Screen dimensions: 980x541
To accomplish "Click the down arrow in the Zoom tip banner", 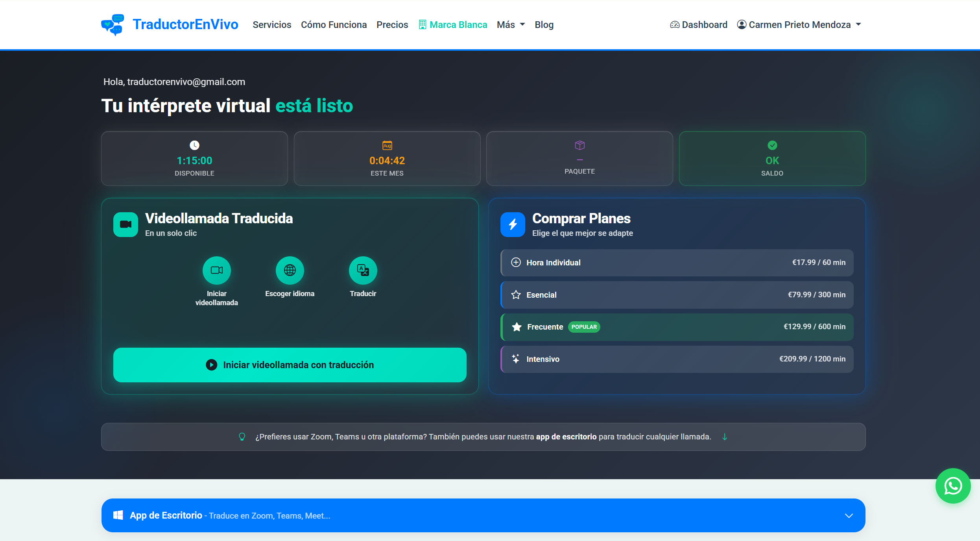I will point(725,436).
